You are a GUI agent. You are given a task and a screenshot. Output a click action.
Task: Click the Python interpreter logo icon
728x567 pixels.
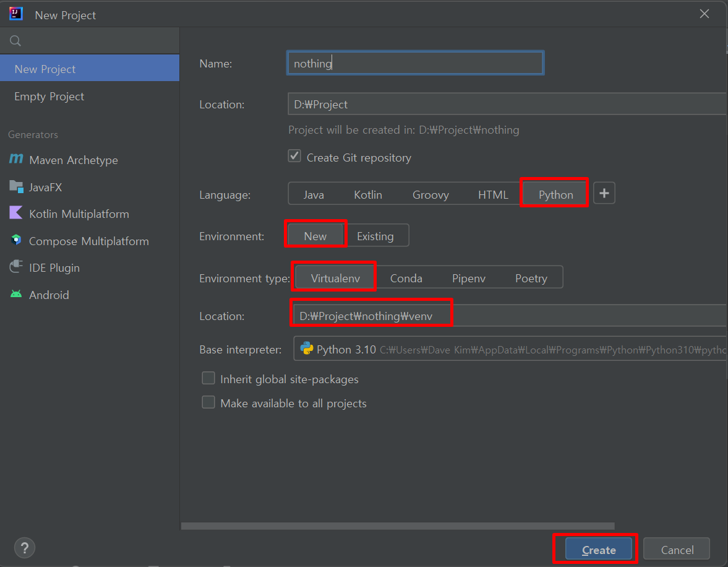point(306,348)
